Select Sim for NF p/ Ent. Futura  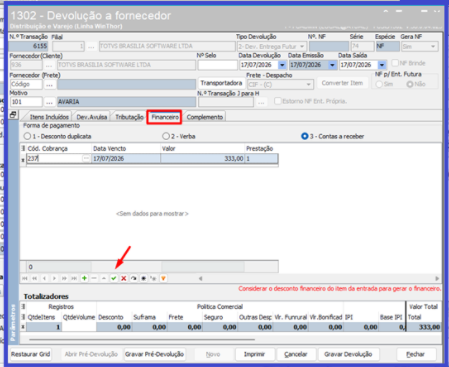click(379, 84)
